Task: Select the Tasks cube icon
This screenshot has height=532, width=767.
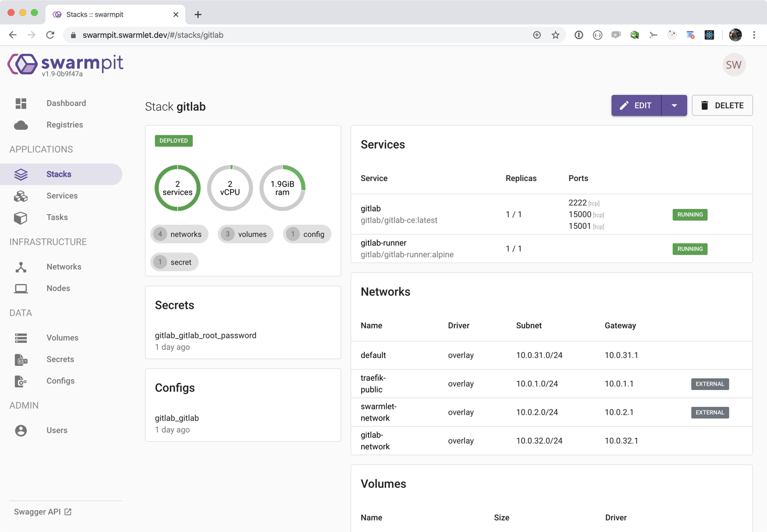Action: [x=21, y=217]
